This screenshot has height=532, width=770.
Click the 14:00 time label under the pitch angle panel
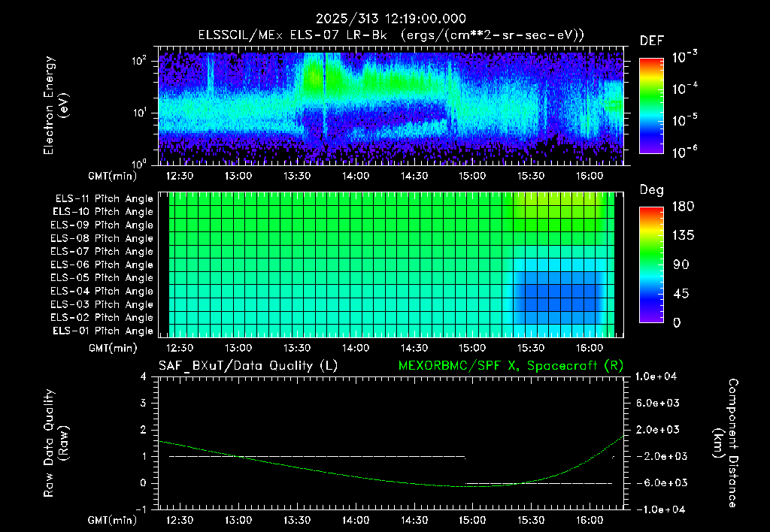click(x=356, y=348)
